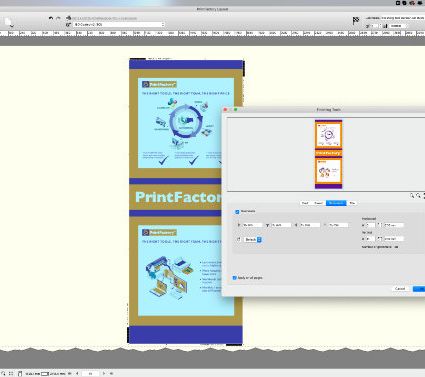Click the bottom margin input field
The image size is (425, 377).
[x=338, y=225]
